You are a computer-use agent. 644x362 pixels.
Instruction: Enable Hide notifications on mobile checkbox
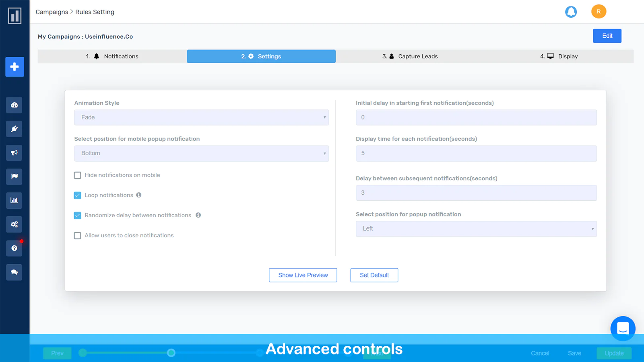tap(78, 175)
